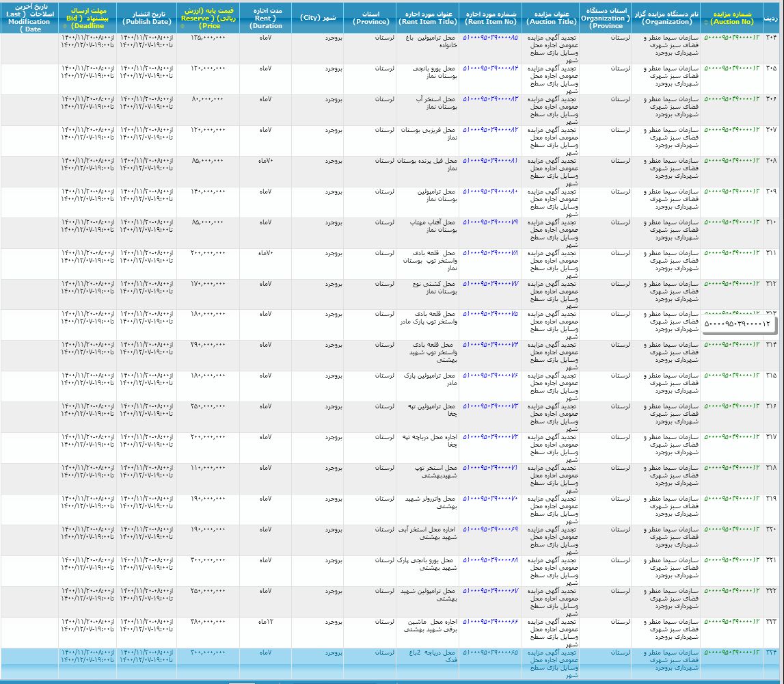Open rent item link ending 74 in row 314
784x684 pixels.
(491, 345)
